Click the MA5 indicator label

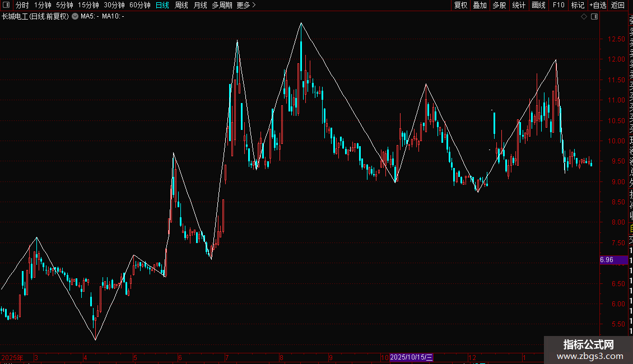(x=90, y=16)
